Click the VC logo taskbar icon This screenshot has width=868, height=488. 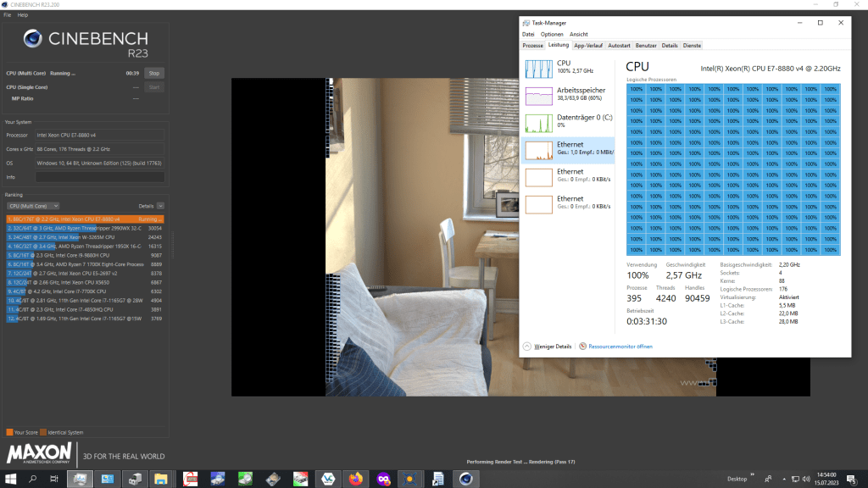[x=328, y=479]
